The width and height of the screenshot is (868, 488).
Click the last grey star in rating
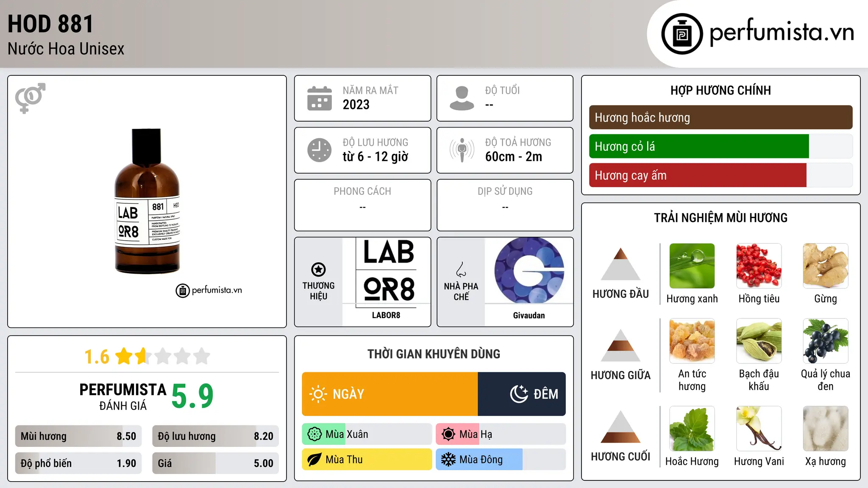coord(202,356)
